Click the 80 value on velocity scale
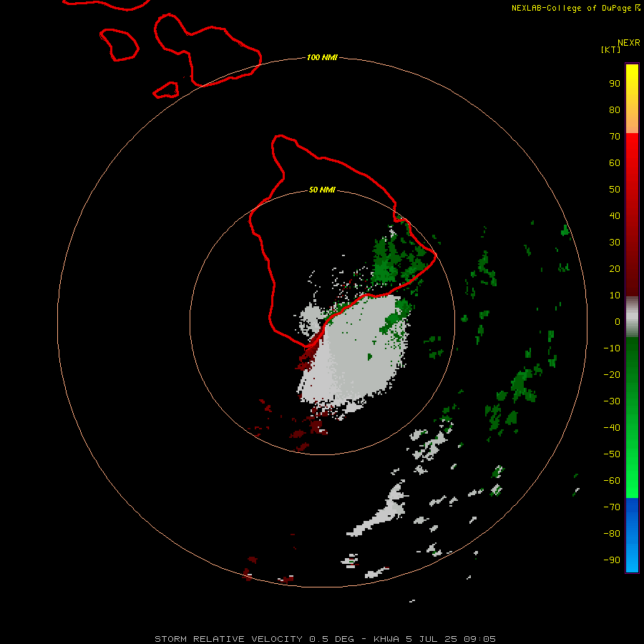 click(615, 110)
